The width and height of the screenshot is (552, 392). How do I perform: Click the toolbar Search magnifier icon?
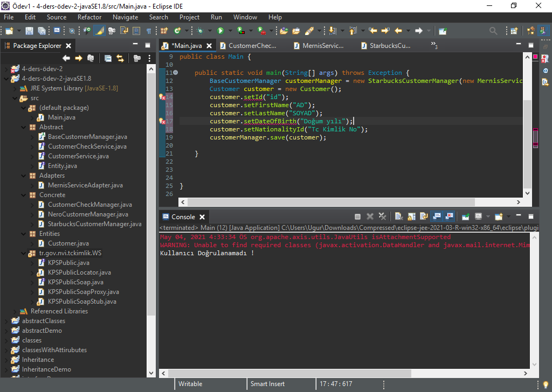click(x=493, y=31)
